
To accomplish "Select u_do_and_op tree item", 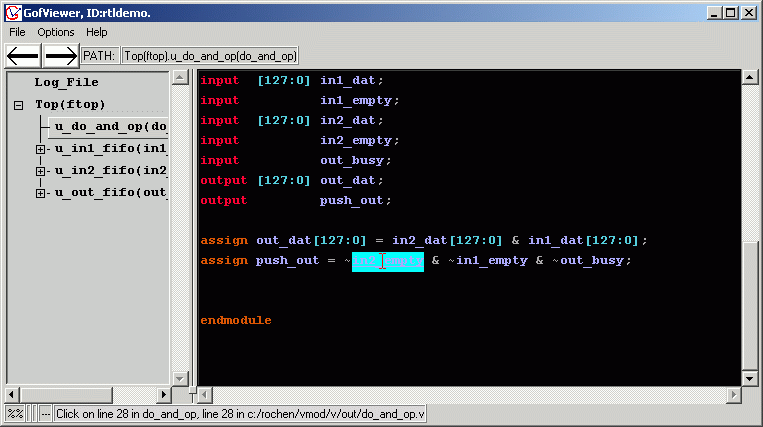I will pyautogui.click(x=110, y=126).
